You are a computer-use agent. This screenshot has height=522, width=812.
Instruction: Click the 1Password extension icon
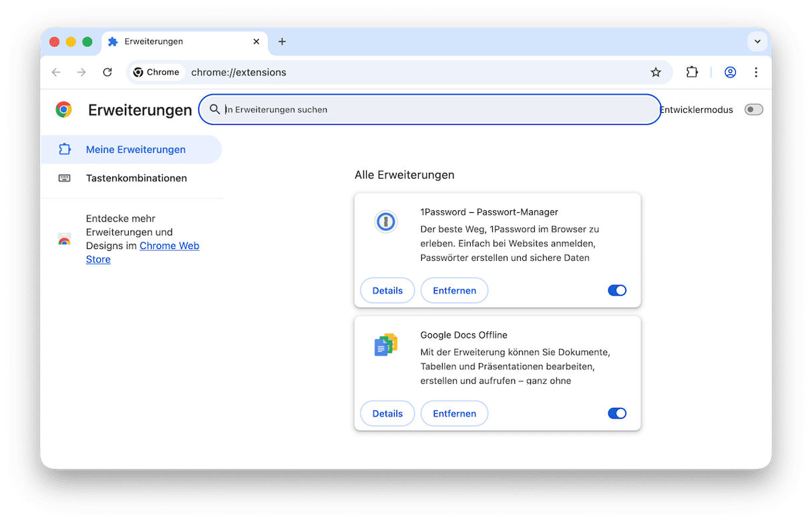[x=385, y=222]
